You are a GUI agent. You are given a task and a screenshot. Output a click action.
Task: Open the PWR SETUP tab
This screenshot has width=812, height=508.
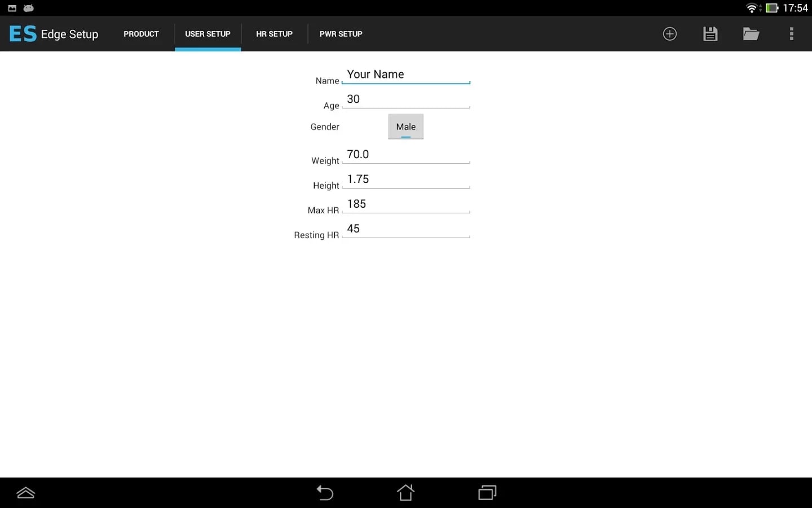tap(341, 34)
